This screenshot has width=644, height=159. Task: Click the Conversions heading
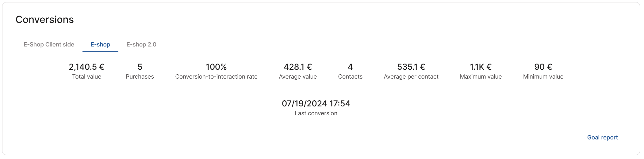click(x=45, y=20)
